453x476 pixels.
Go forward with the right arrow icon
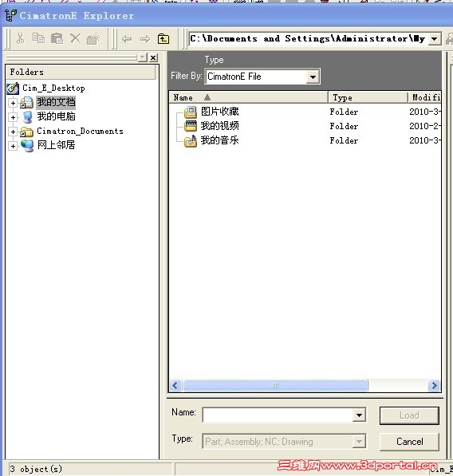(x=145, y=39)
